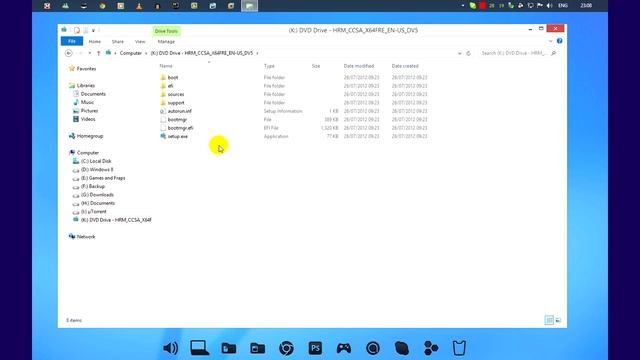
Task: Open Pictures library in sidebar
Action: (x=86, y=111)
